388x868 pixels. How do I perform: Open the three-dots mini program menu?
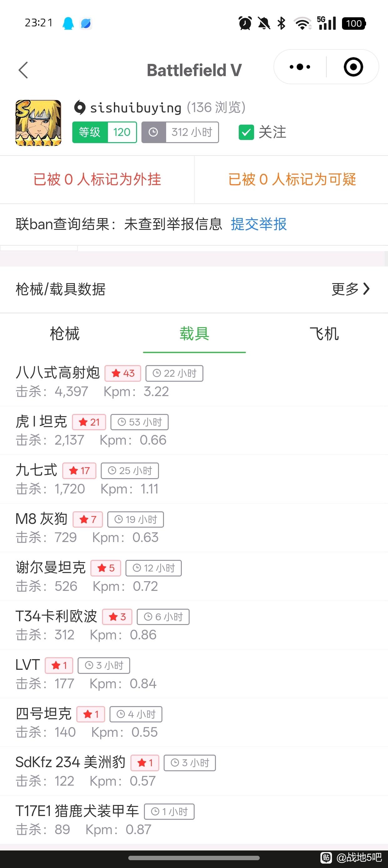[x=300, y=67]
